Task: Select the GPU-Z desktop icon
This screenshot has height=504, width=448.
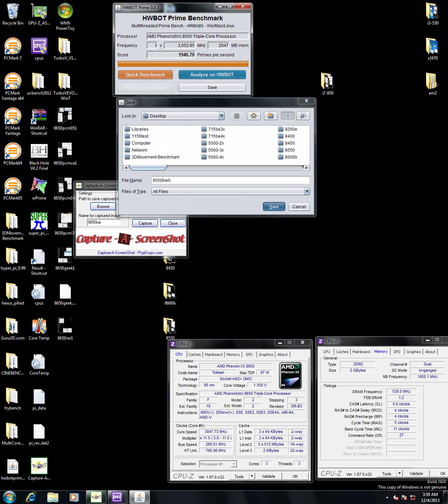Action: pyautogui.click(x=39, y=14)
